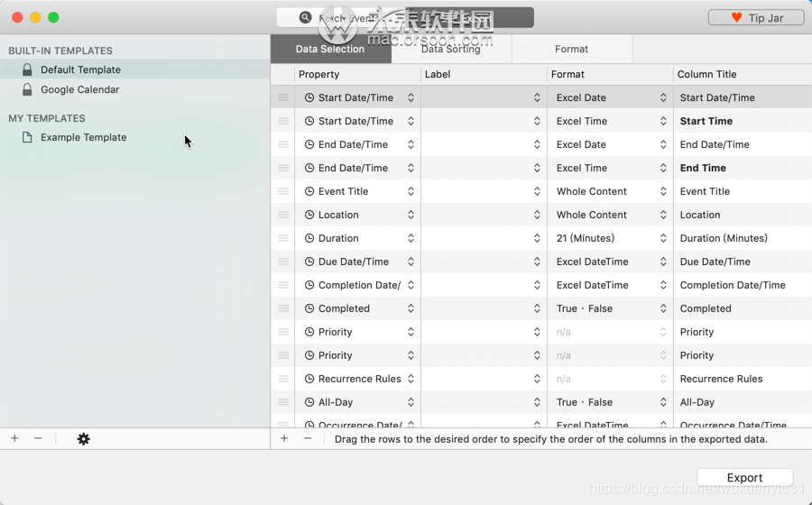Viewport: 812px width, 505px height.
Task: Grab the drag handle of Event Title row
Action: (283, 191)
